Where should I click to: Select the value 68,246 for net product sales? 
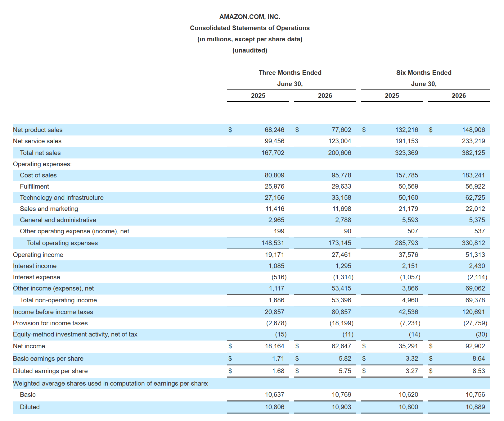pos(274,130)
